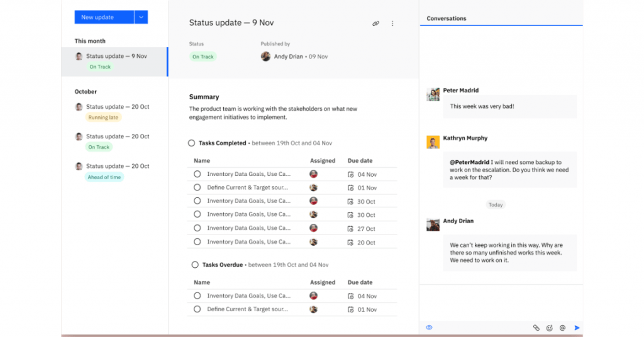Switch to the Conversations tab
This screenshot has height=337, width=644.
[x=446, y=18]
